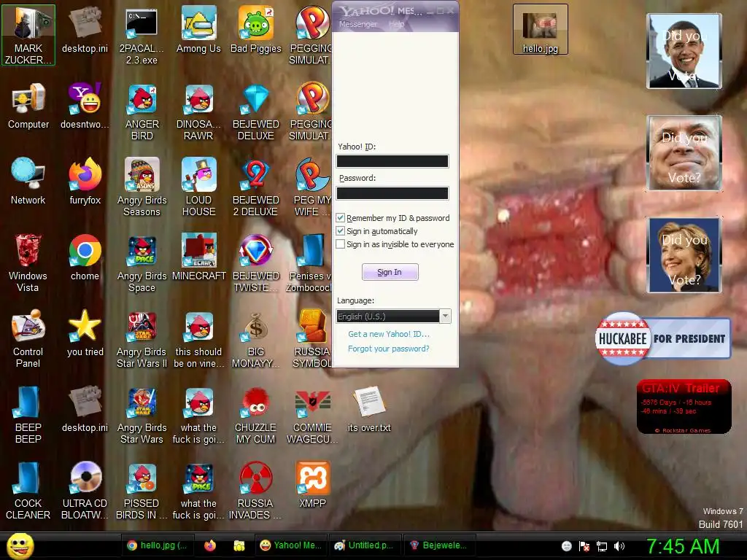Click the Obama 'Did you Vote?' gadget

click(684, 51)
